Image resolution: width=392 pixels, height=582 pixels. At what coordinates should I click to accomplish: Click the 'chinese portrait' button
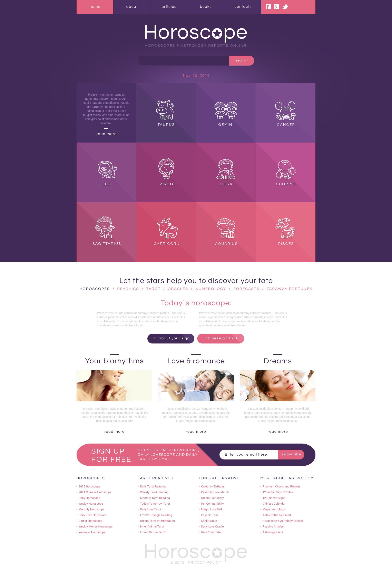tap(220, 338)
